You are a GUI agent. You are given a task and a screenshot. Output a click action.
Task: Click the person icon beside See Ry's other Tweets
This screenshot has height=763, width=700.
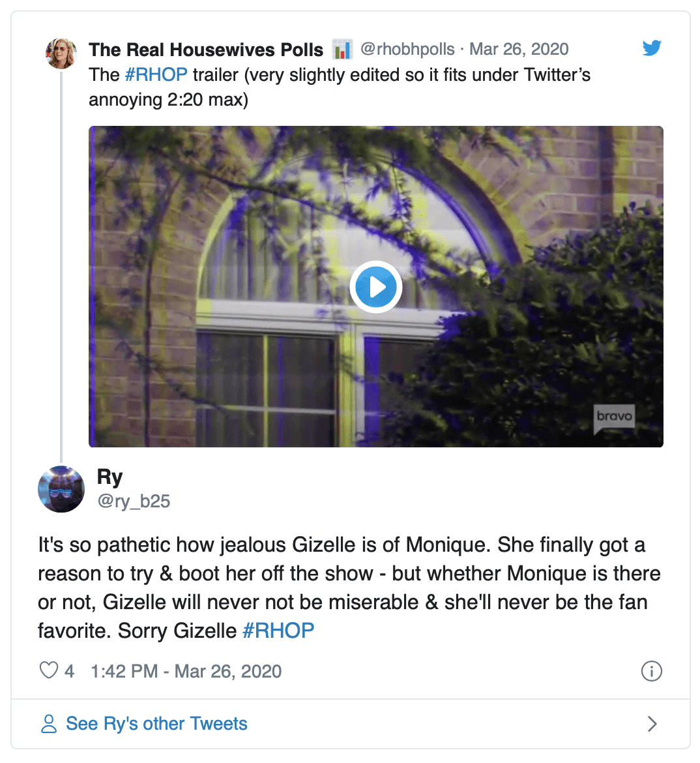pyautogui.click(x=49, y=724)
